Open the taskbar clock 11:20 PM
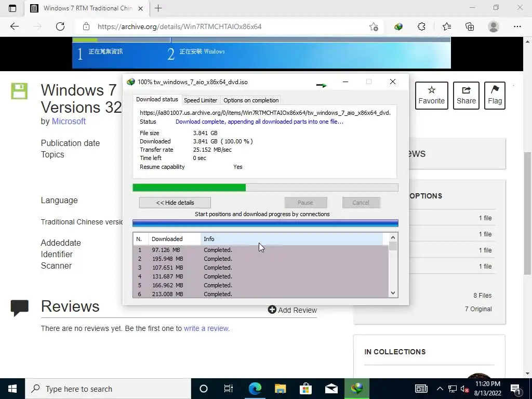The image size is (532, 399). pyautogui.click(x=487, y=389)
